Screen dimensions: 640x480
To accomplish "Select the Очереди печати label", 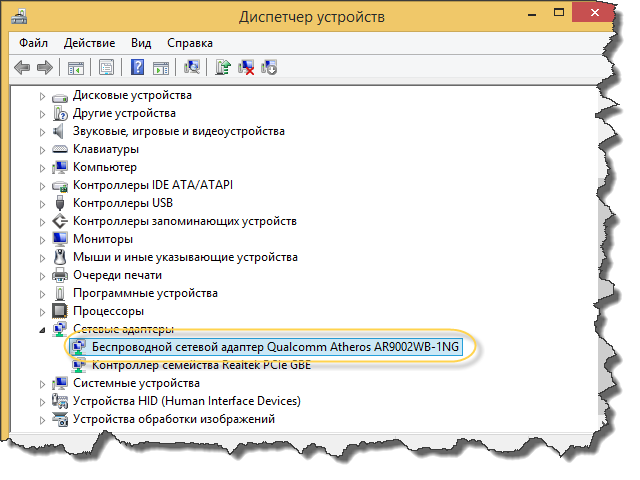I will coord(118,275).
